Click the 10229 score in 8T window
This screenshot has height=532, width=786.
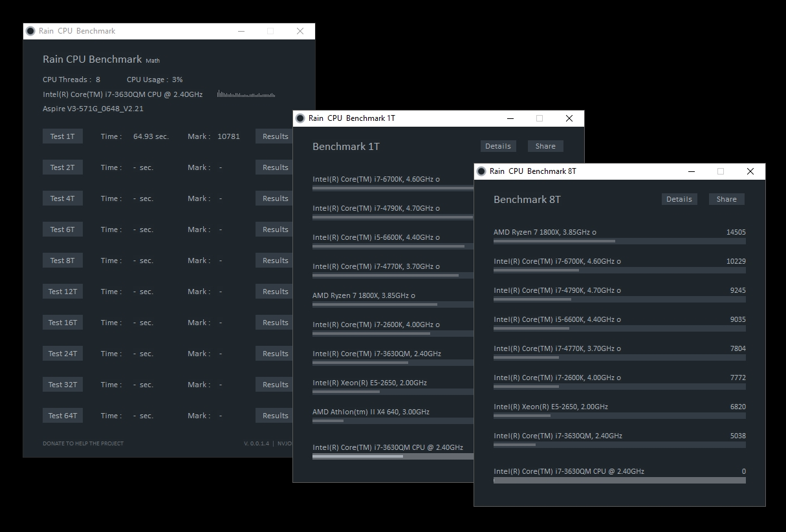pos(736,261)
